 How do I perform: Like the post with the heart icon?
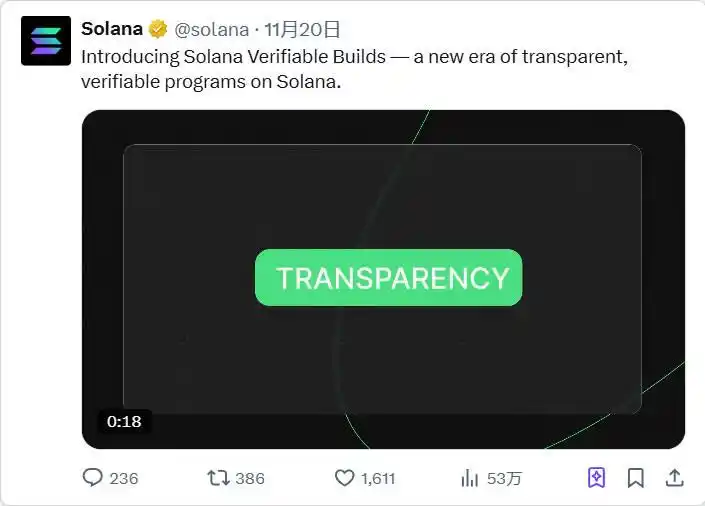tap(344, 478)
